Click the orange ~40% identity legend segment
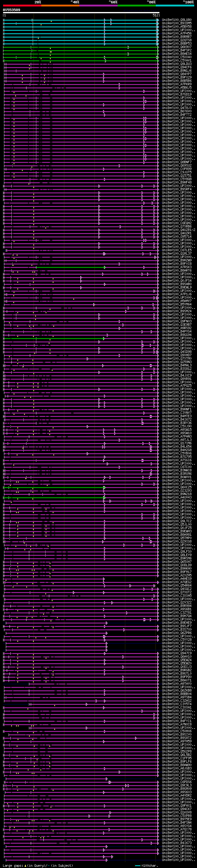The height and width of the screenshot is (868, 197). 60,6
